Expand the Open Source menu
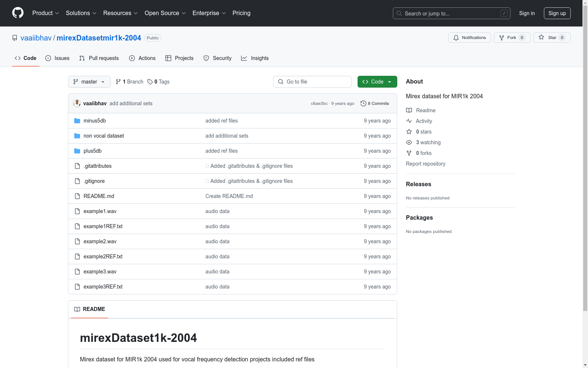Image resolution: width=588 pixels, height=368 pixels. point(165,13)
